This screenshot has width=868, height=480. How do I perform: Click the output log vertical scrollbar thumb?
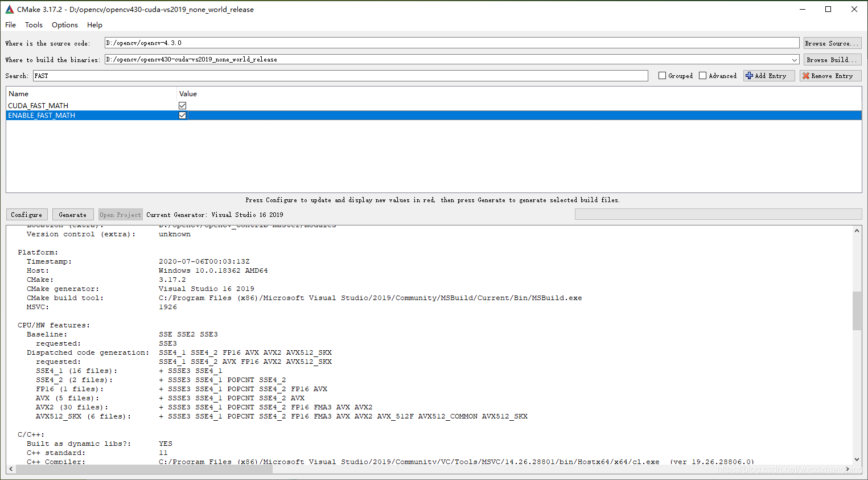857,311
